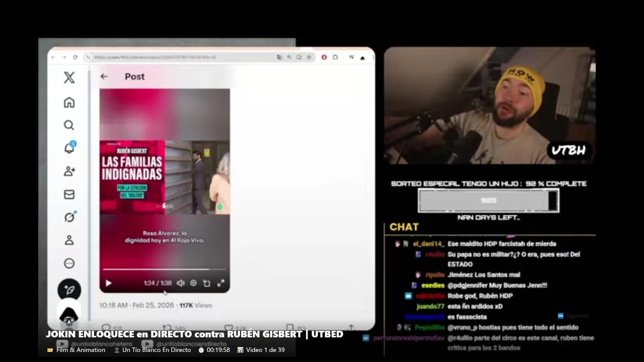This screenshot has height=362, width=644.
Task: Click the browser forward button
Action: click(x=64, y=57)
